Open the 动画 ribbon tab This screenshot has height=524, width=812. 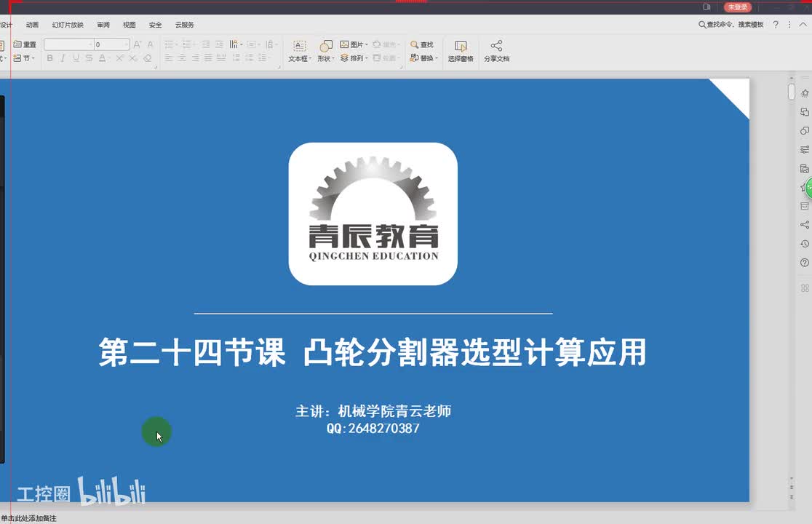click(32, 24)
